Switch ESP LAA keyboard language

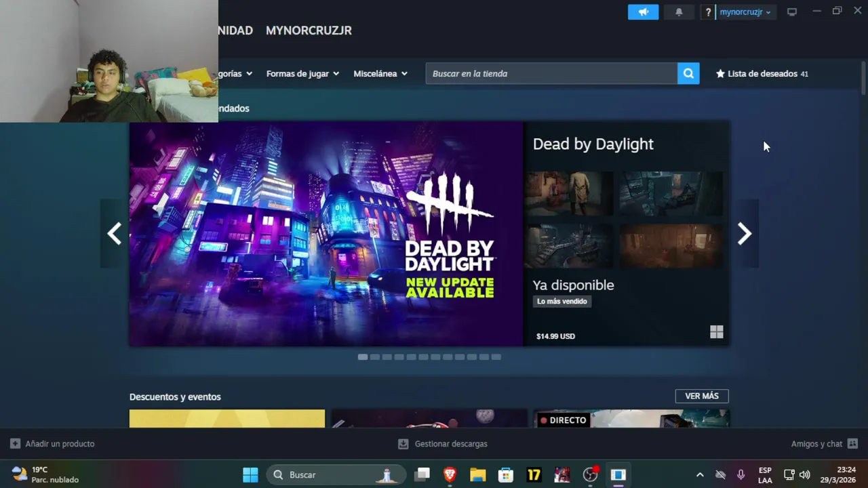[765, 475]
